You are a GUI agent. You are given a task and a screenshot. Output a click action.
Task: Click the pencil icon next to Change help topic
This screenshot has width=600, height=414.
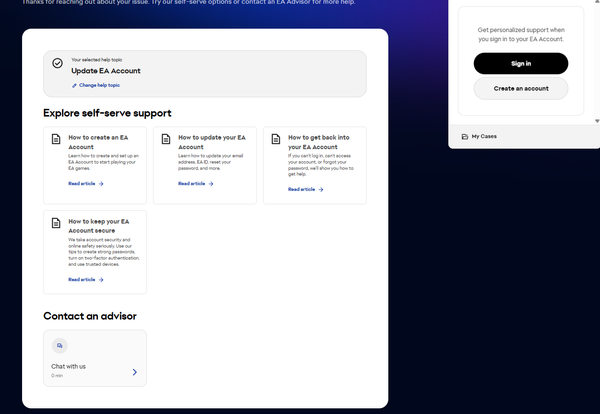pyautogui.click(x=74, y=85)
